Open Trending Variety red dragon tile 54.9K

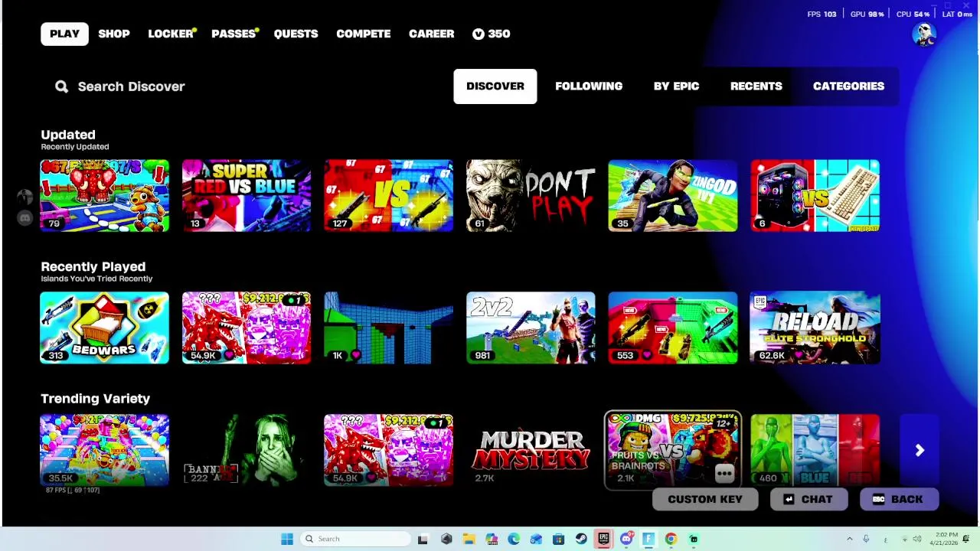(x=389, y=450)
